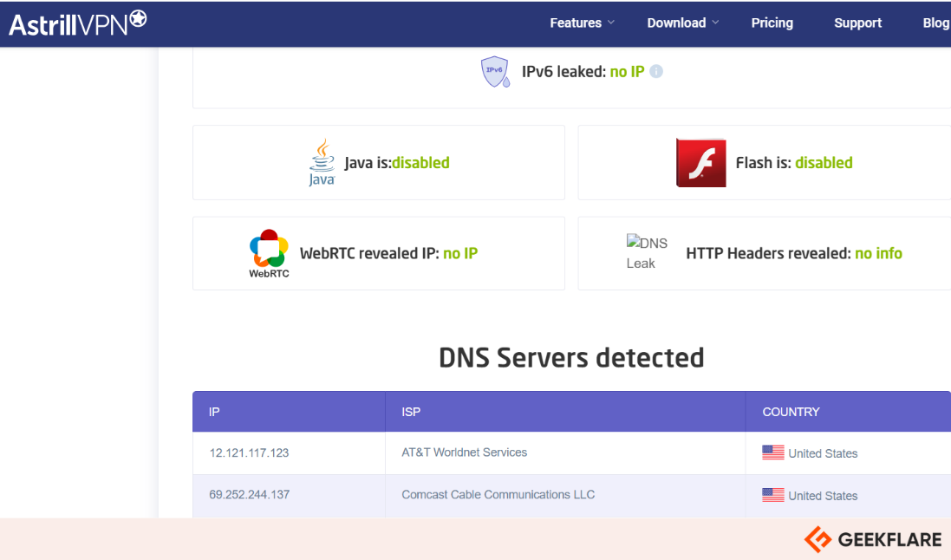The width and height of the screenshot is (951, 560).
Task: Click the AT&T Worldnet Services cell
Action: 464,453
